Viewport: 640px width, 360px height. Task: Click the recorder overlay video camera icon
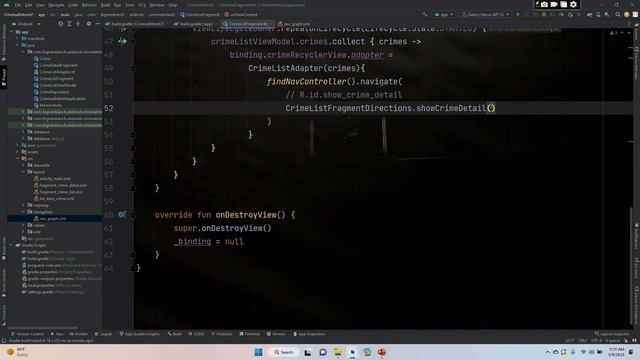pyautogui.click(x=554, y=4)
